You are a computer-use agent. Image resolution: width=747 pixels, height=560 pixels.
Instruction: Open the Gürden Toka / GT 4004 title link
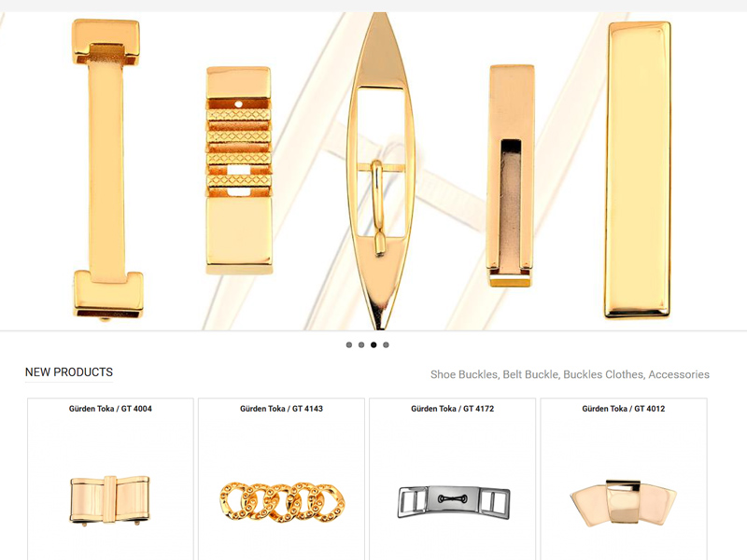[110, 409]
